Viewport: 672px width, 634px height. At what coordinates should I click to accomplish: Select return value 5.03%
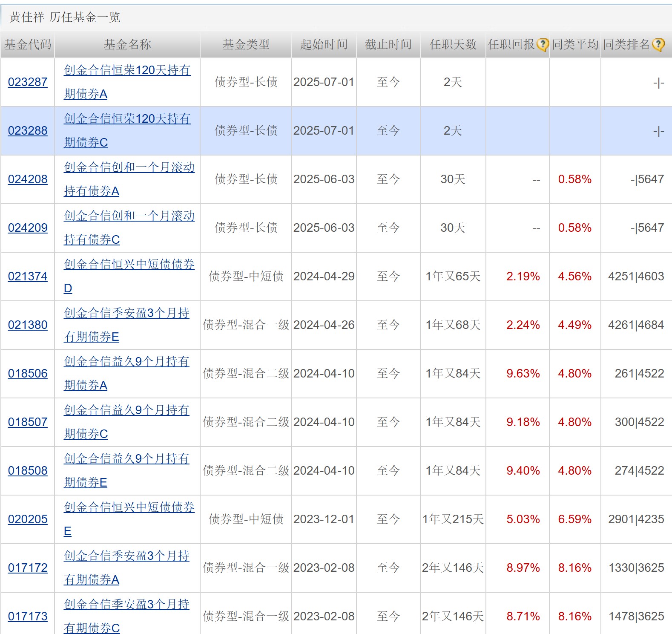(523, 519)
